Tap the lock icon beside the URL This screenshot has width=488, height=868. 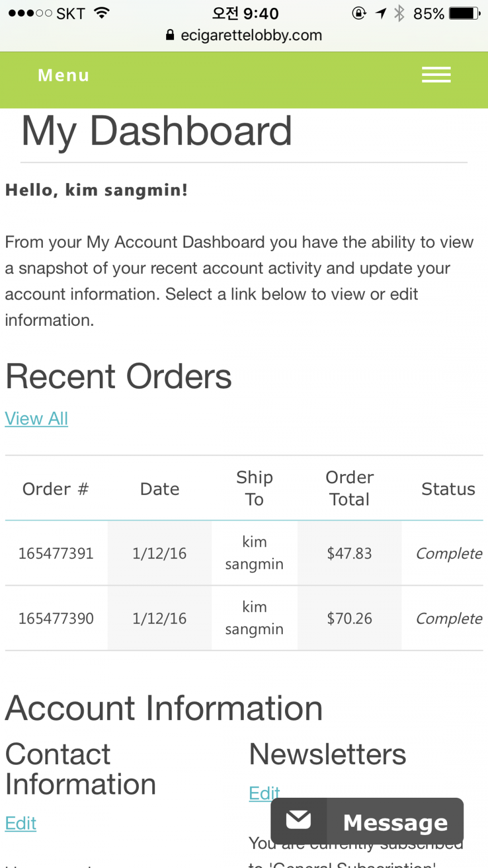pos(170,35)
